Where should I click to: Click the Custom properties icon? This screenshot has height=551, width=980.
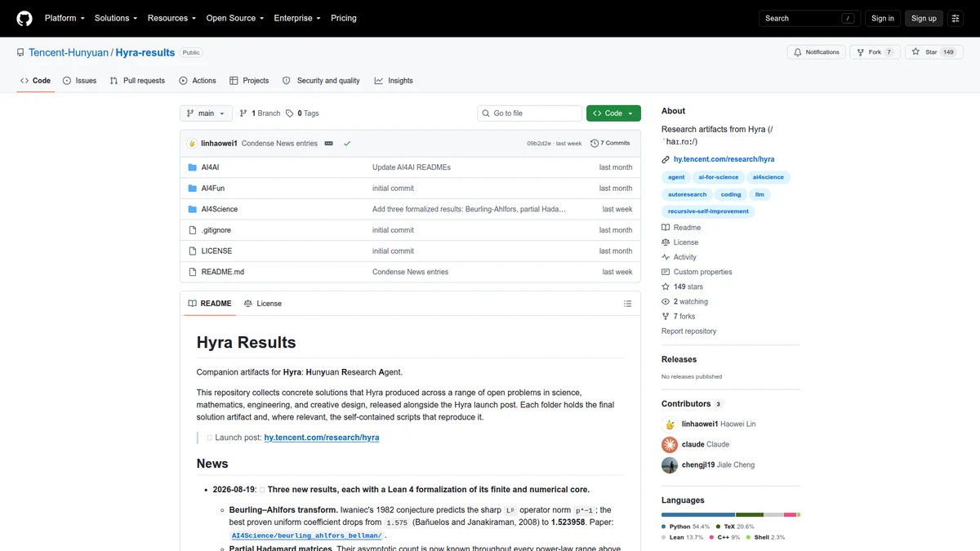point(666,272)
